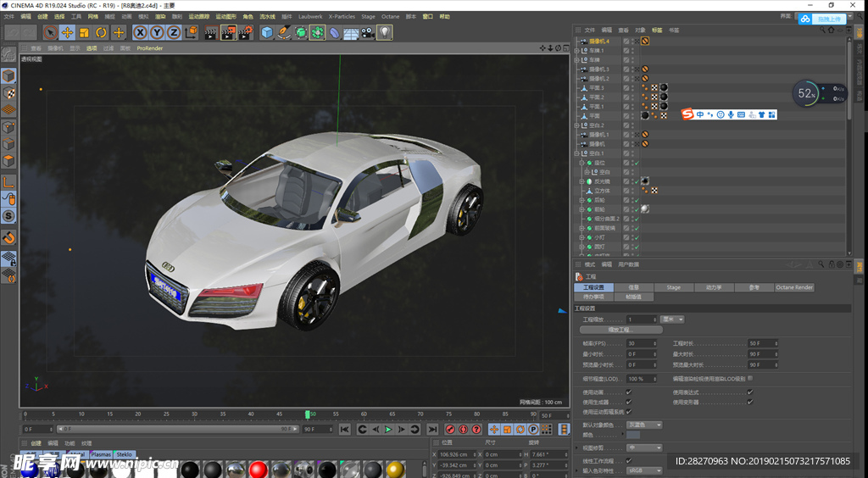
Task: Enable 编辑渲染检视使用渲染LOD级别 checkbox
Action: [x=750, y=378]
